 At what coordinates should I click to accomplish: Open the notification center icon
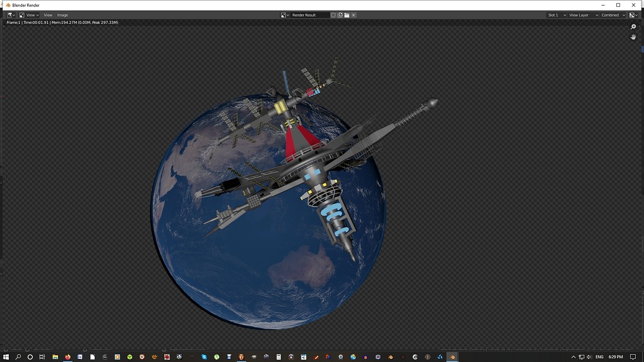tap(633, 357)
